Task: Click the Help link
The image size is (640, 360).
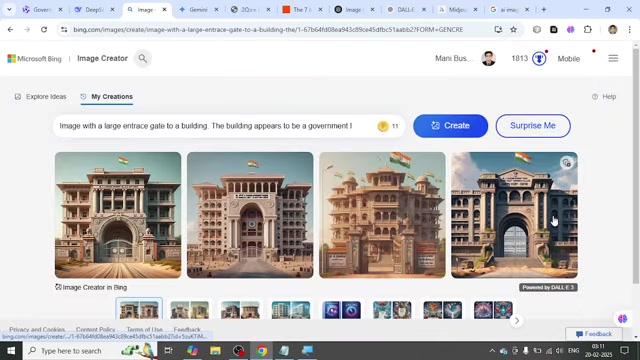Action: [x=609, y=97]
